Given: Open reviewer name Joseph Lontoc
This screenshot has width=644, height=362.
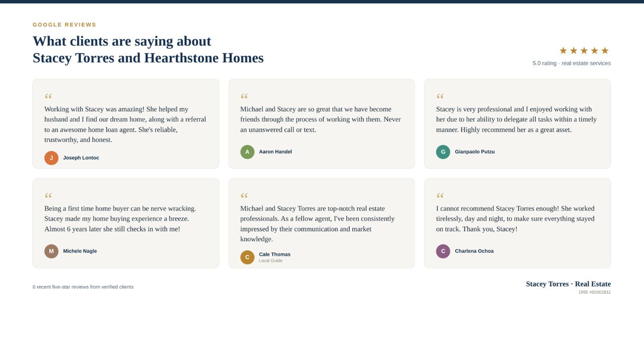Looking at the screenshot, I should (x=81, y=158).
